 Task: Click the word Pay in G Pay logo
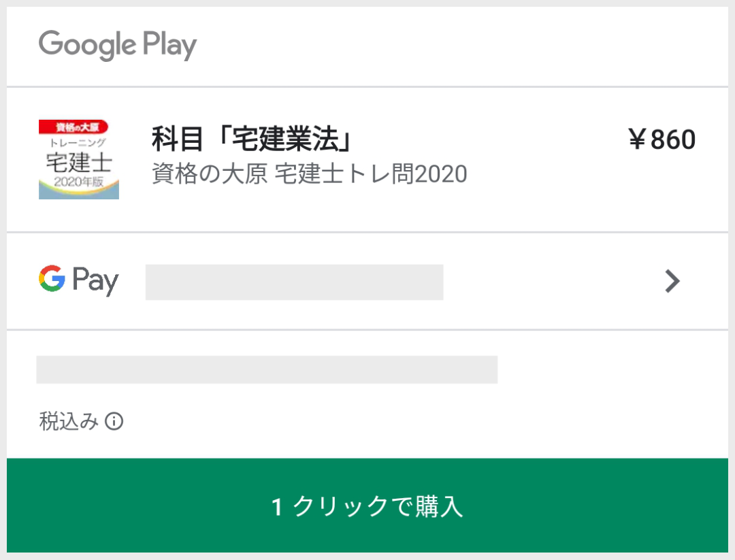coord(95,281)
